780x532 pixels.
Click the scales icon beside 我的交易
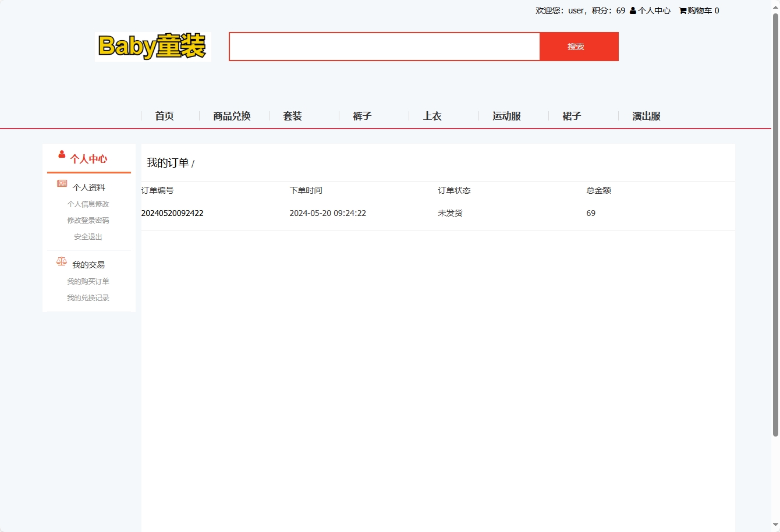tap(61, 261)
